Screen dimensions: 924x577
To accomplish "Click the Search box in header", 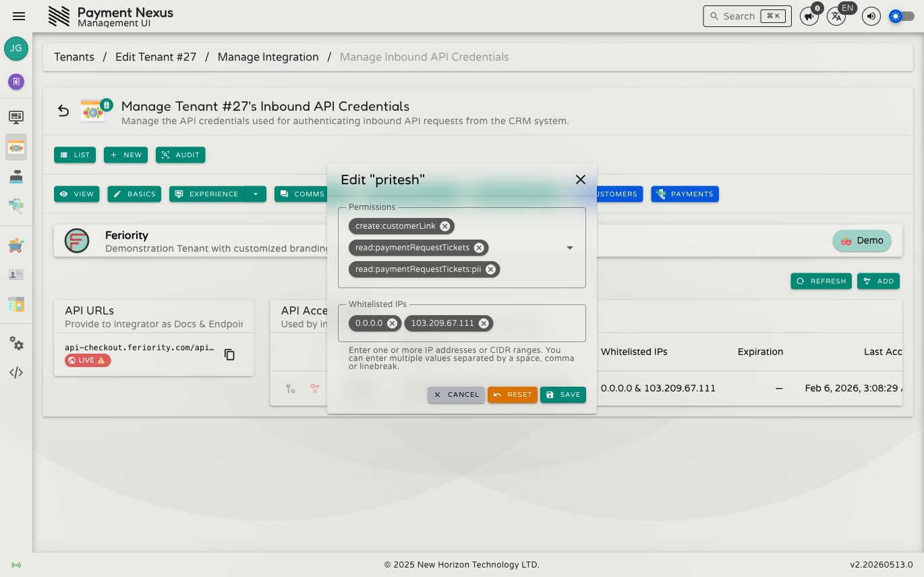I will click(x=747, y=16).
